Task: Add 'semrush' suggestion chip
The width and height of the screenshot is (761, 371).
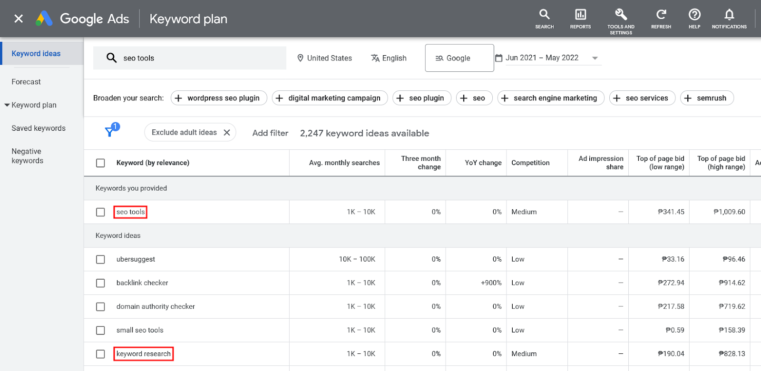Action: (707, 98)
